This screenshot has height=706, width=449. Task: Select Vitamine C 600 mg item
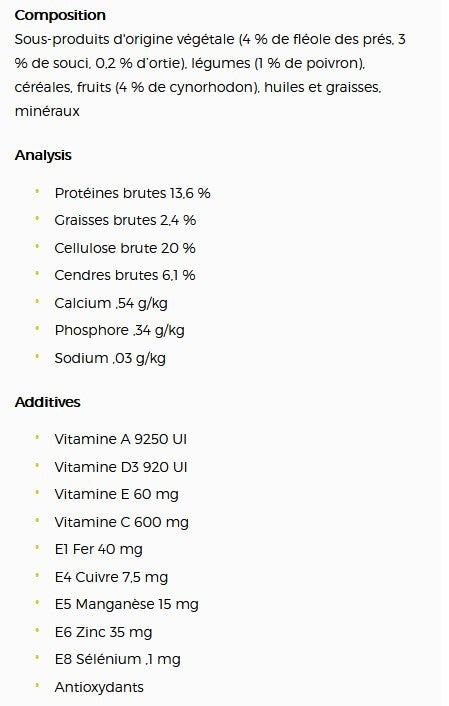tap(122, 522)
